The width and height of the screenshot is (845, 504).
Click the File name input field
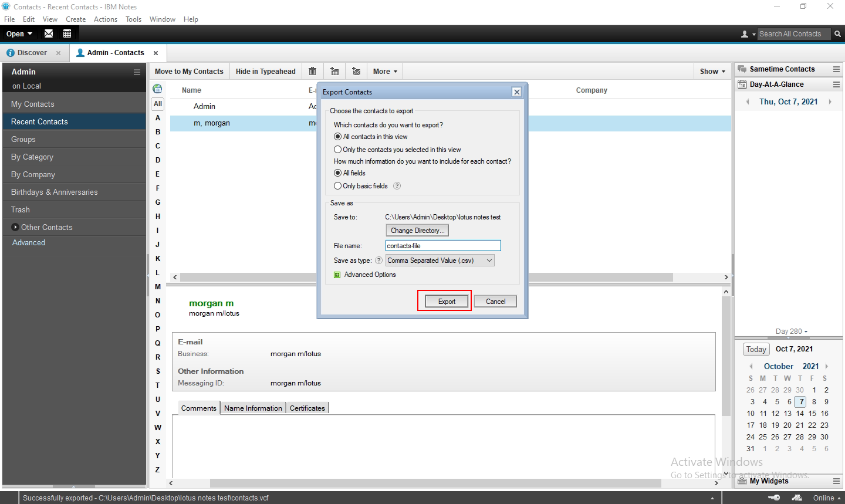[443, 246]
